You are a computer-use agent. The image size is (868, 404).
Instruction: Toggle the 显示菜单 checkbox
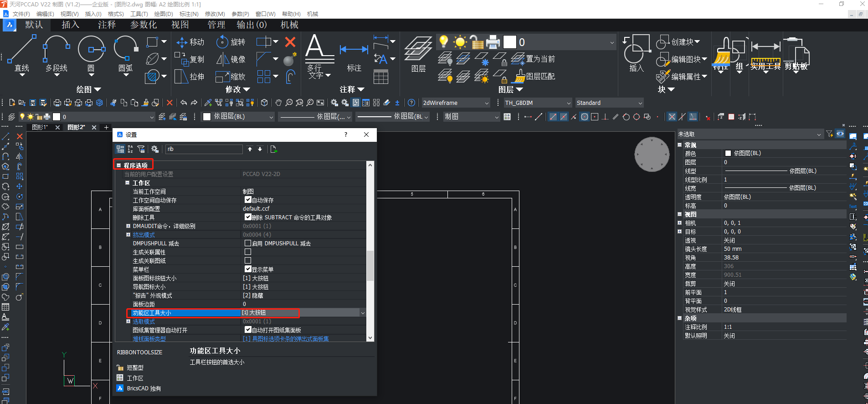tap(248, 269)
